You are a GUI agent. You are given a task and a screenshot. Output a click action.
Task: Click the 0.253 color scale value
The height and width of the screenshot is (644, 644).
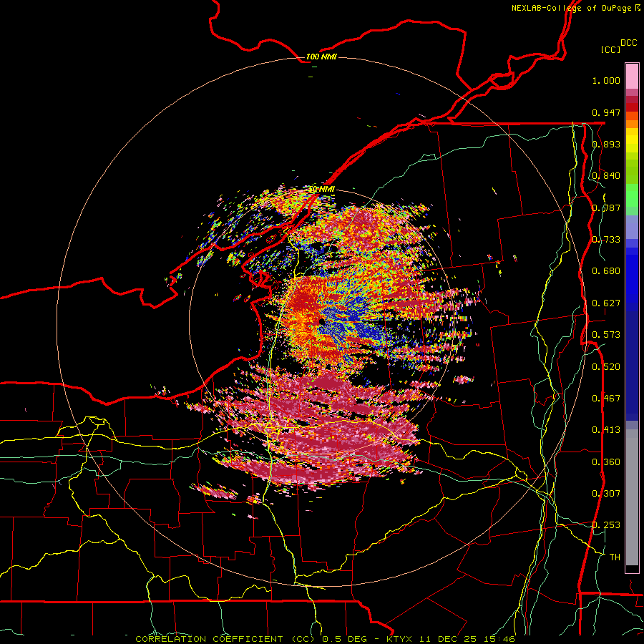click(606, 525)
